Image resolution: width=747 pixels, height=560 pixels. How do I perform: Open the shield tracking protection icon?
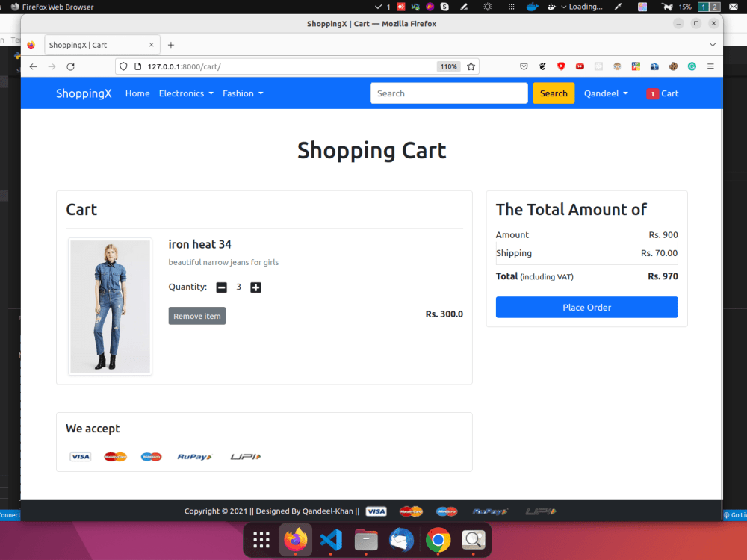(x=123, y=66)
